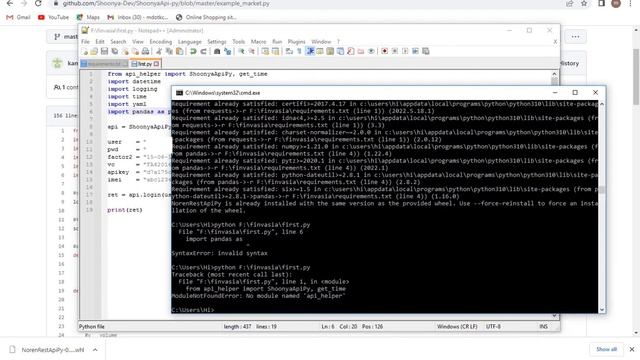Click the Zoom Out toolbar icon

tap(252, 51)
